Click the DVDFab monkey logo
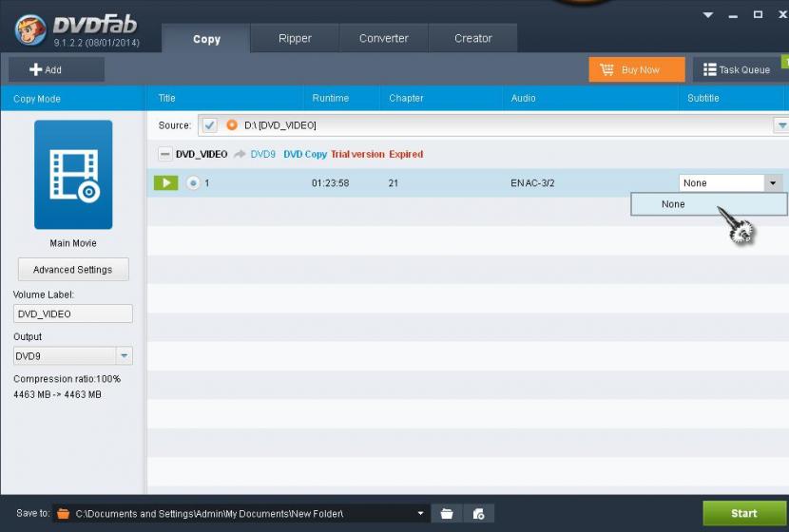 click(30, 29)
